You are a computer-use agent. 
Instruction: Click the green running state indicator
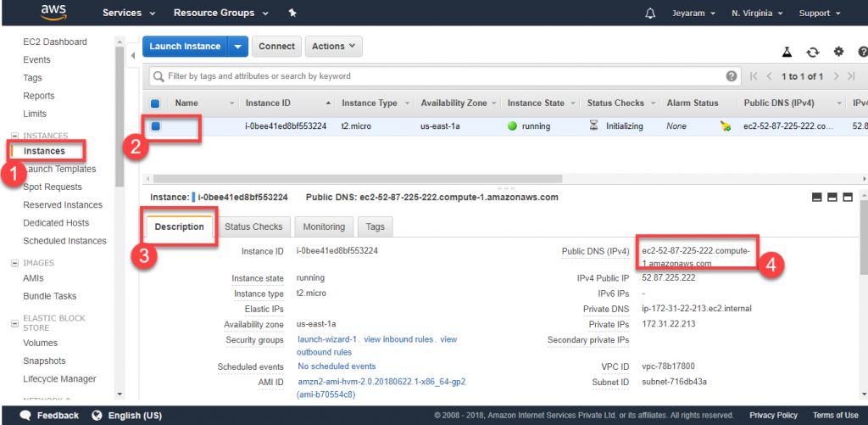512,126
